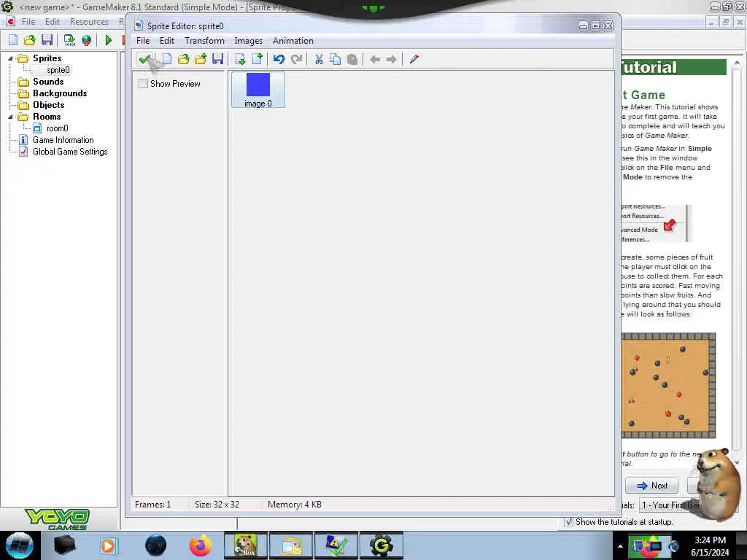Image resolution: width=747 pixels, height=560 pixels.
Task: Open the GameMaker main Edit menu
Action: [x=53, y=22]
